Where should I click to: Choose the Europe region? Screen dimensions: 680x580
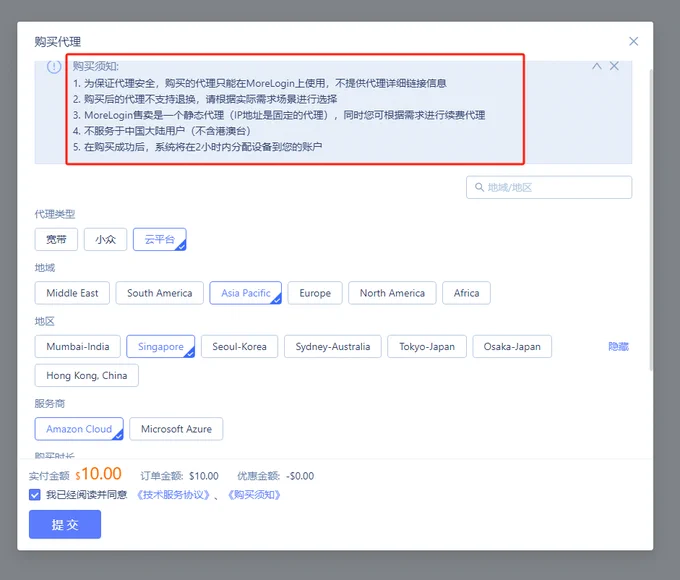[315, 293]
